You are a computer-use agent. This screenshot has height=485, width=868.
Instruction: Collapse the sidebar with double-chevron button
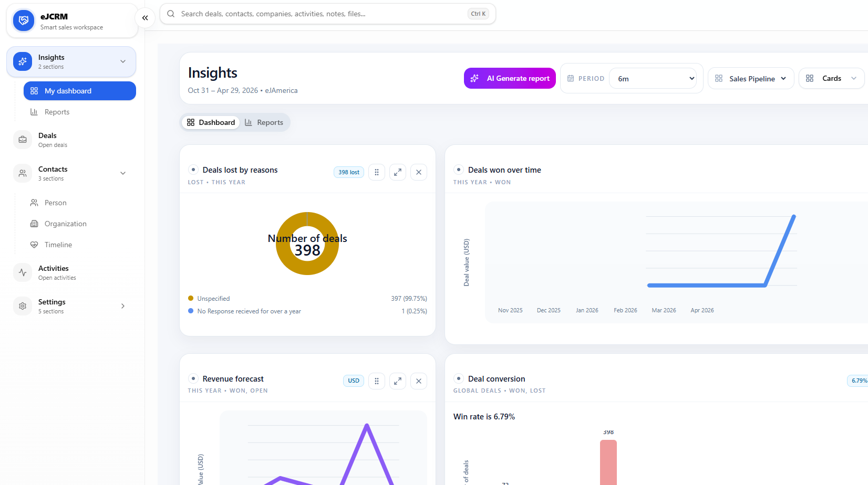coord(145,18)
